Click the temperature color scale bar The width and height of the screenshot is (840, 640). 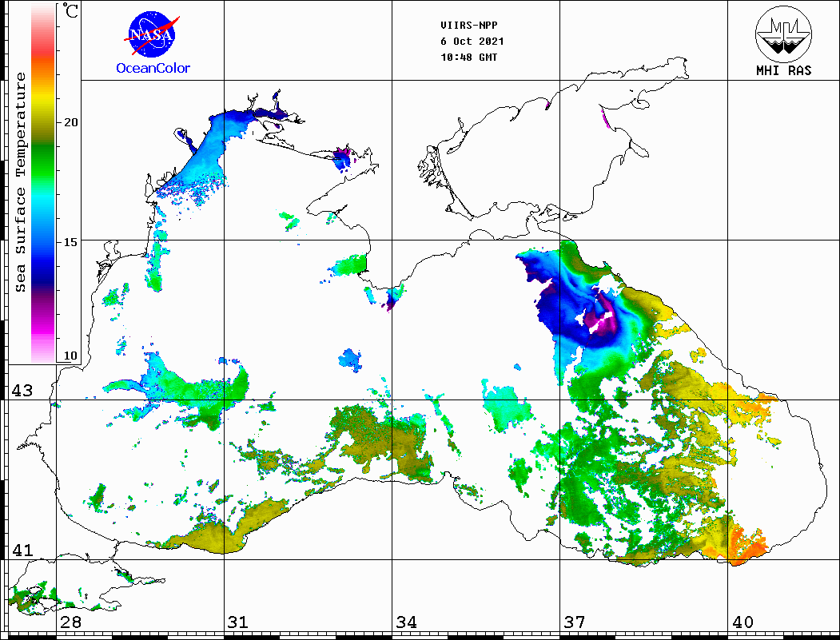(x=43, y=183)
